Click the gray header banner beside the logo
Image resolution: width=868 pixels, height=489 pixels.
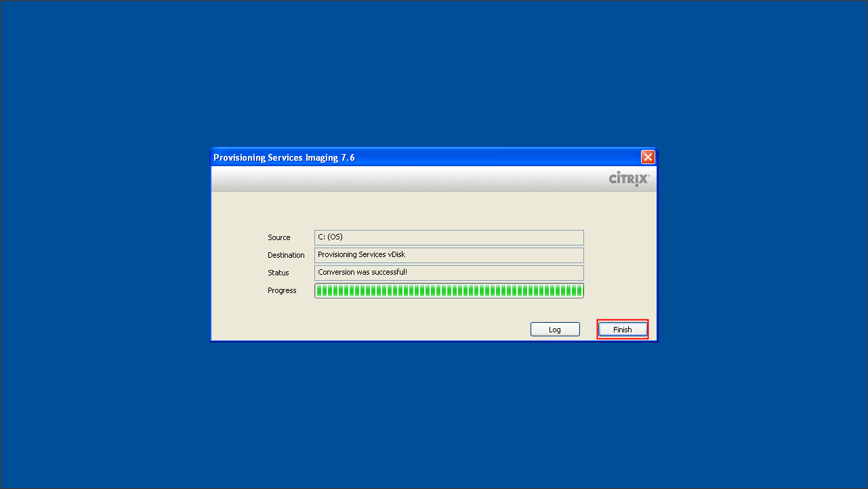pos(407,179)
